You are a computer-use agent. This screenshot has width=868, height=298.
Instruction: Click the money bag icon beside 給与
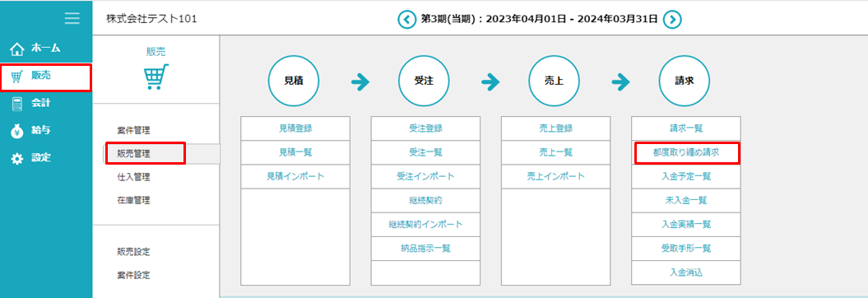(18, 131)
